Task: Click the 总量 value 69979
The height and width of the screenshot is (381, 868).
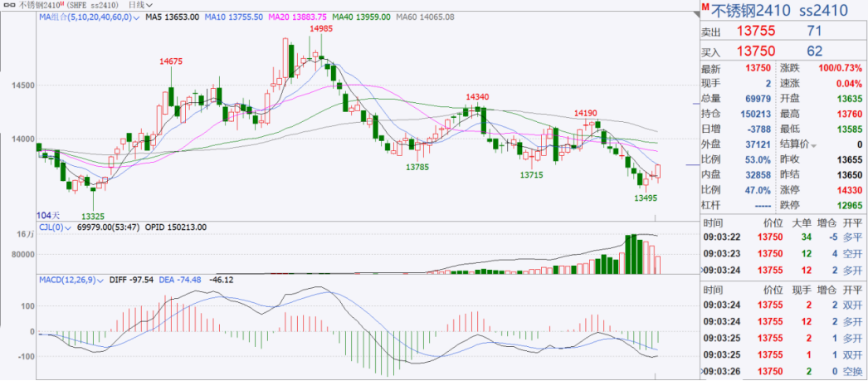Action: tap(758, 99)
